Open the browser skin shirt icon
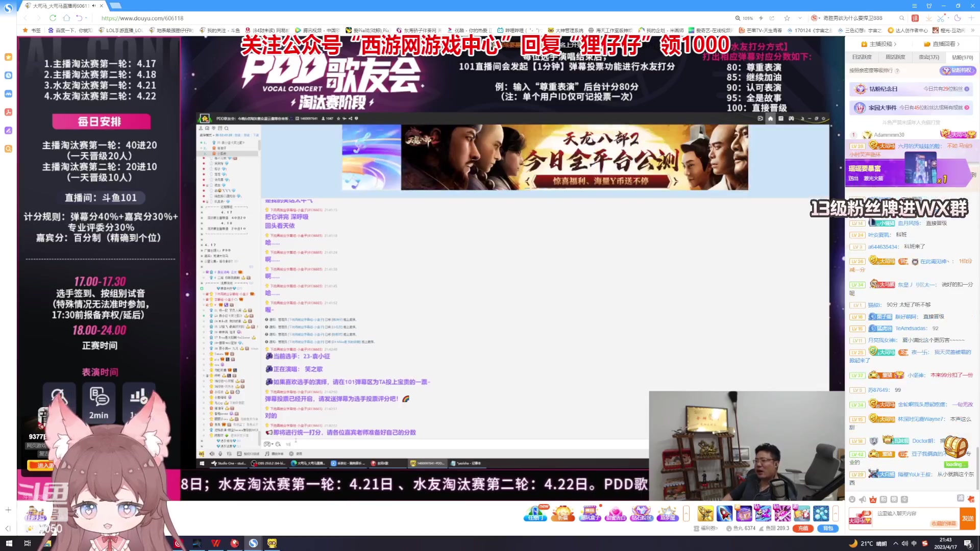 [x=929, y=6]
